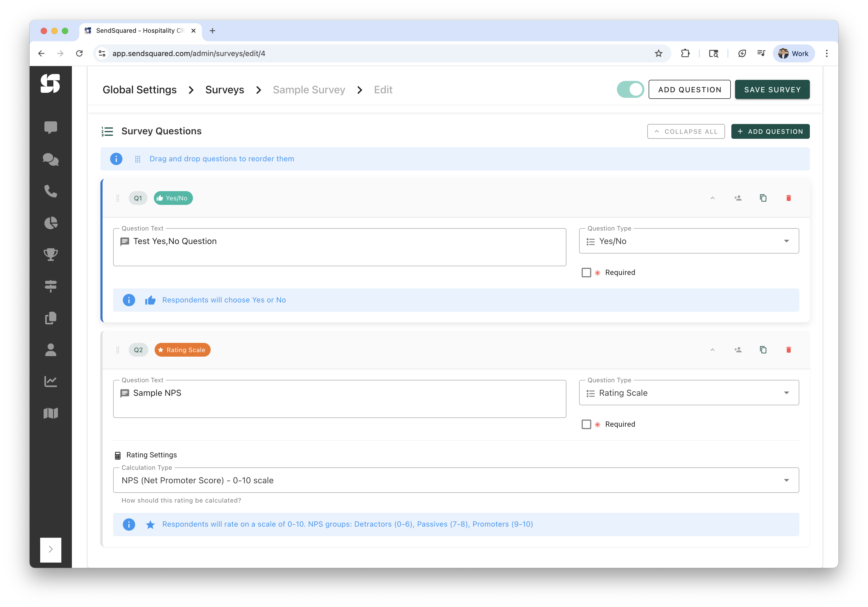
Task: Open the trophy icon in sidebar
Action: [51, 254]
